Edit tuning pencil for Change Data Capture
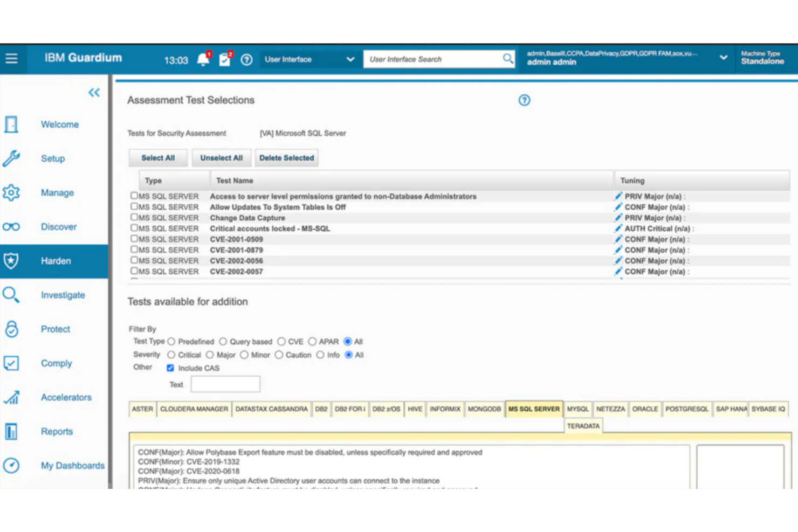This screenshot has width=798, height=532. (618, 218)
